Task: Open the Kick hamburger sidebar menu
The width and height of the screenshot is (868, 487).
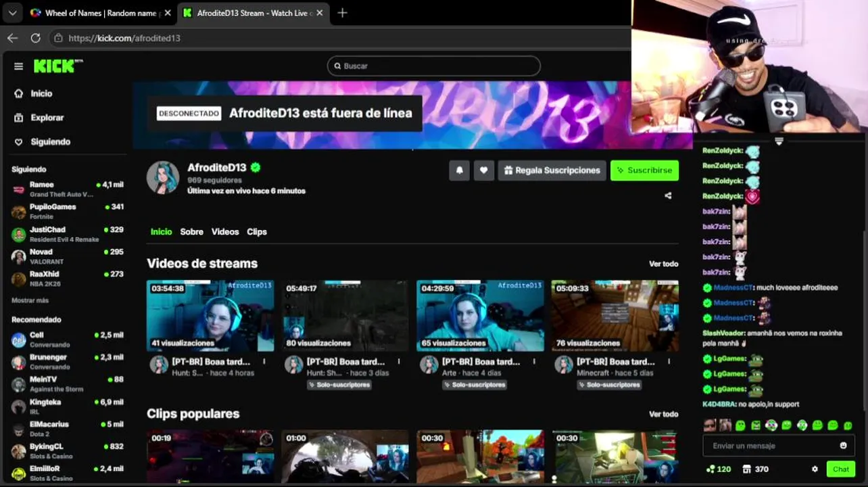Action: (18, 66)
